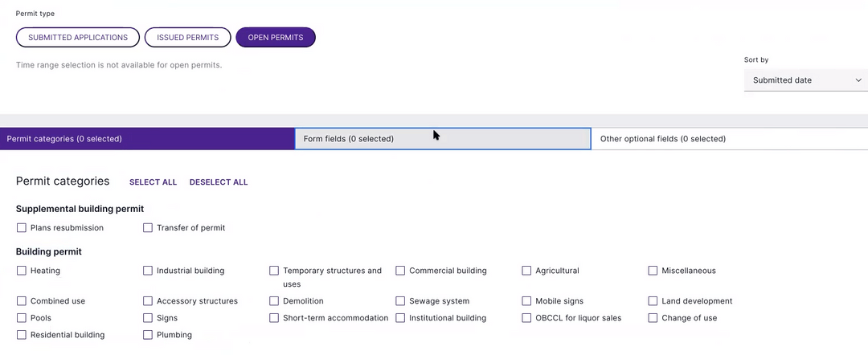Switch to Other optional fields tab
This screenshot has height=355, width=868.
pos(729,139)
